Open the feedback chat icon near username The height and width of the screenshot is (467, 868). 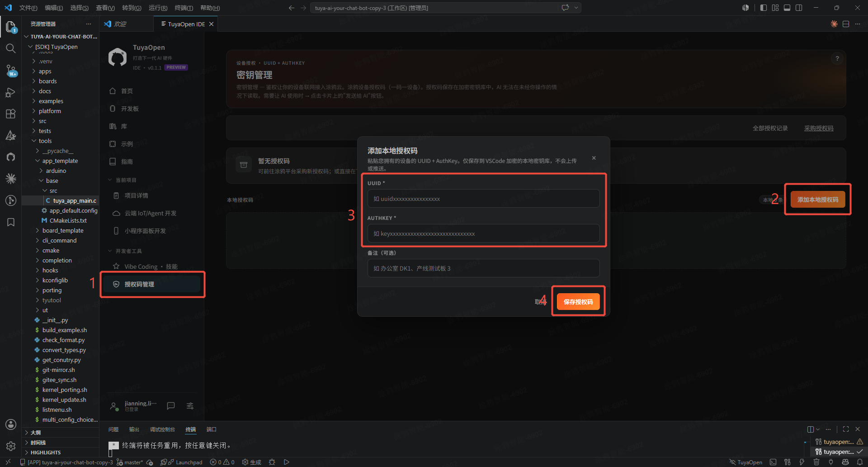click(171, 406)
